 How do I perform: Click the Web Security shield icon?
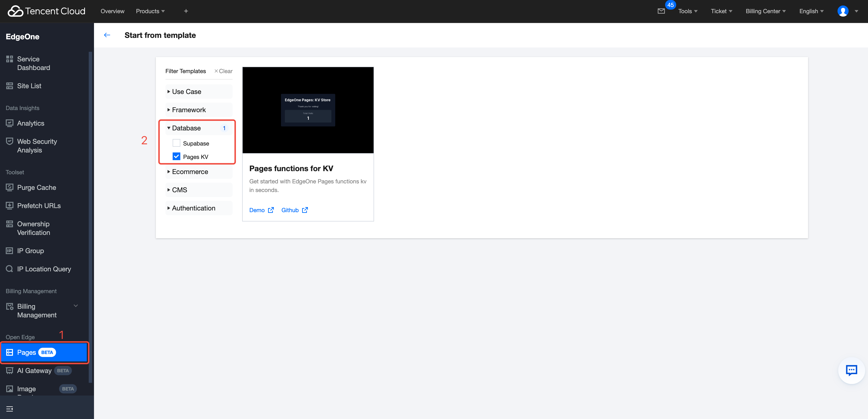pyautogui.click(x=9, y=141)
